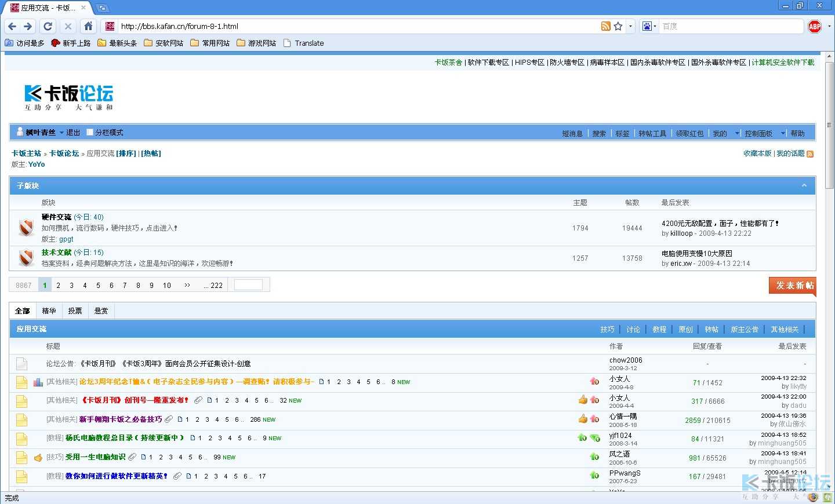835x504 pixels.
Task: Open the 访问最多 bookmark icon
Action: click(9, 43)
